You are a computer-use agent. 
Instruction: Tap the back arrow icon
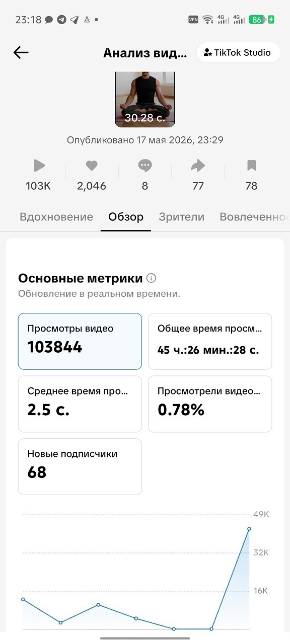pos(21,52)
